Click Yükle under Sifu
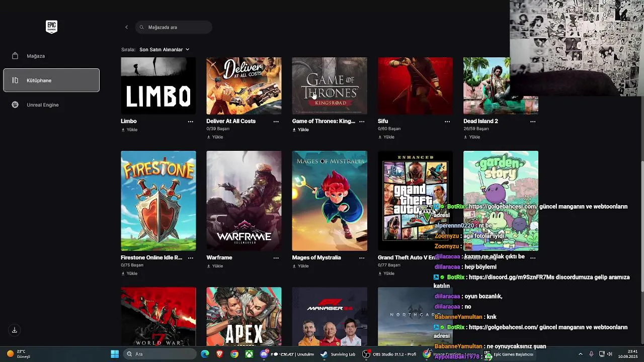644x362 pixels. pyautogui.click(x=386, y=137)
